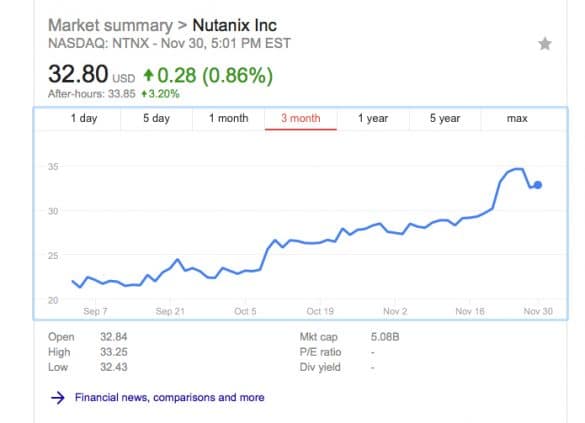Click the star favorite icon

tap(545, 44)
